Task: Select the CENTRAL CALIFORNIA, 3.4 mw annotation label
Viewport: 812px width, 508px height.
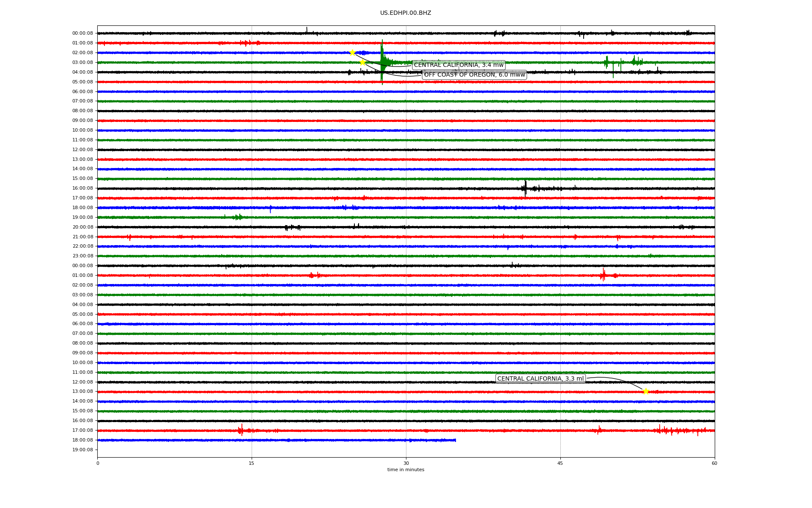Action: click(458, 65)
